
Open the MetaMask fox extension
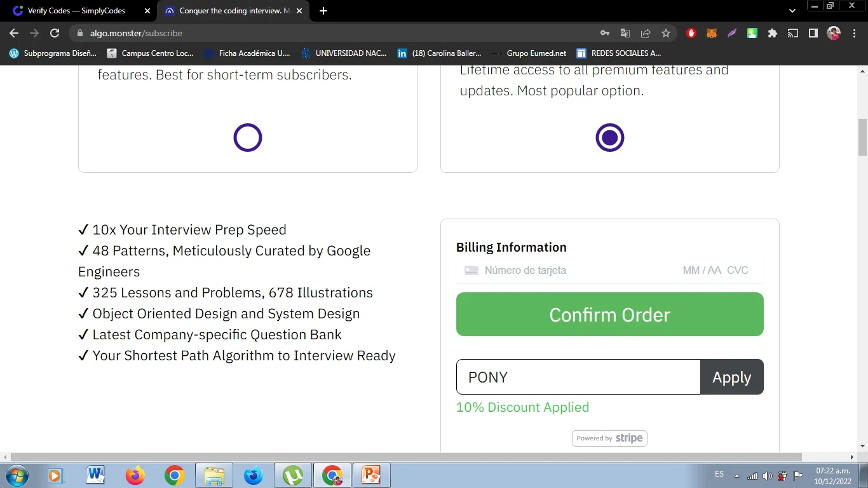(712, 33)
